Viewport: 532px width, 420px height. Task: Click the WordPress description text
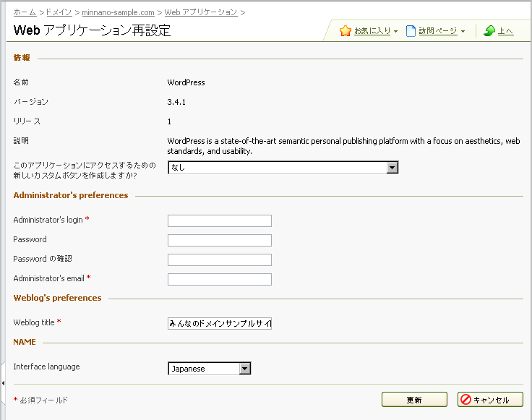coord(343,146)
